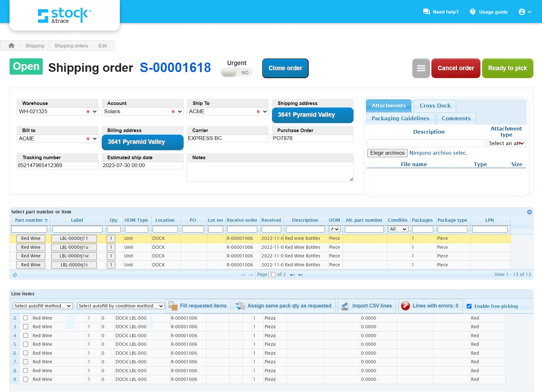Open the user account menu
The width and height of the screenshot is (542, 392).
(x=523, y=11)
